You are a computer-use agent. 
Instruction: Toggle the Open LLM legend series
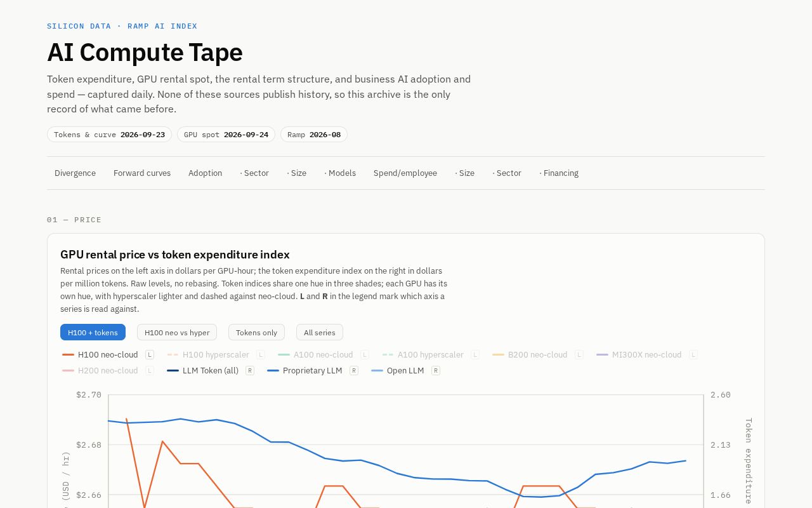[406, 371]
